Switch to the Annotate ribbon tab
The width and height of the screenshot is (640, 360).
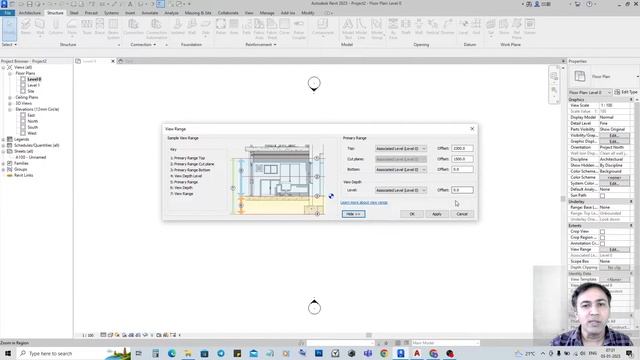click(x=150, y=13)
